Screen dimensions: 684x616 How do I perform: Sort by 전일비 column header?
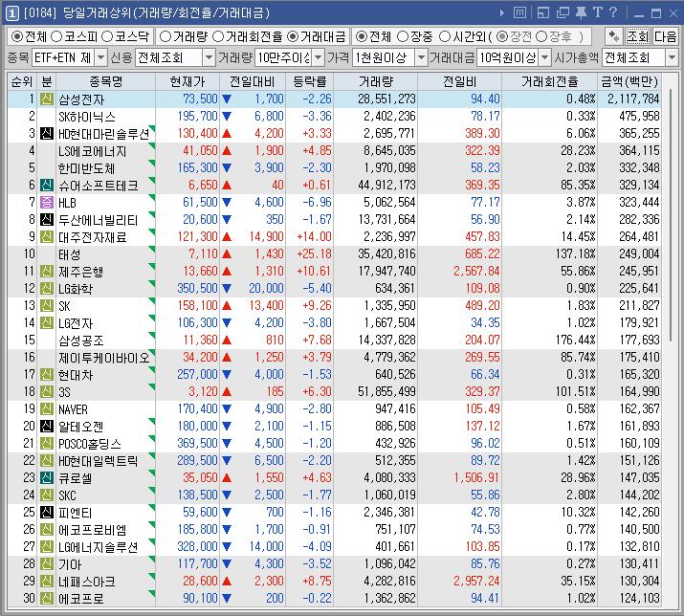[x=459, y=81]
